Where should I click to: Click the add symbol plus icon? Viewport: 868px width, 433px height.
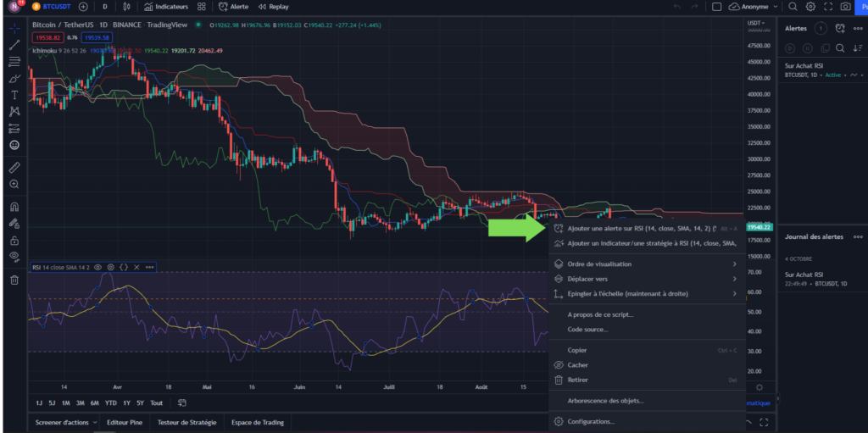pos(83,7)
